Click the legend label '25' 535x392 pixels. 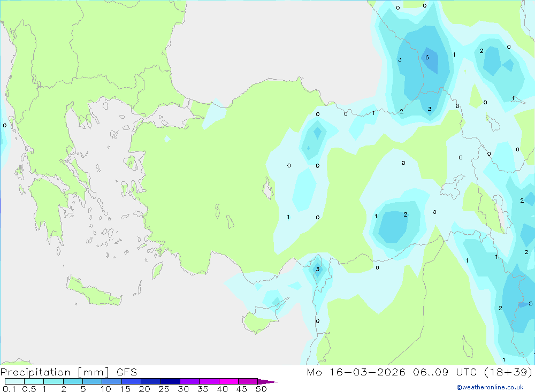pos(164,389)
